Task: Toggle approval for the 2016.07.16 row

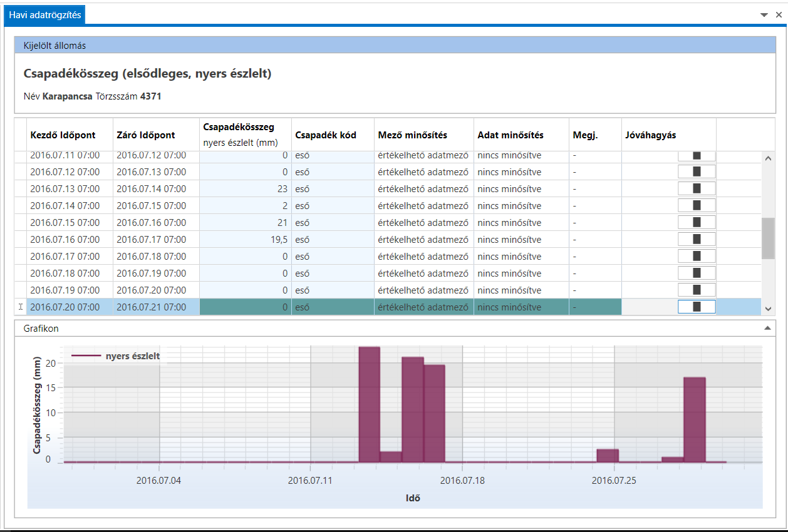Action: click(x=697, y=239)
